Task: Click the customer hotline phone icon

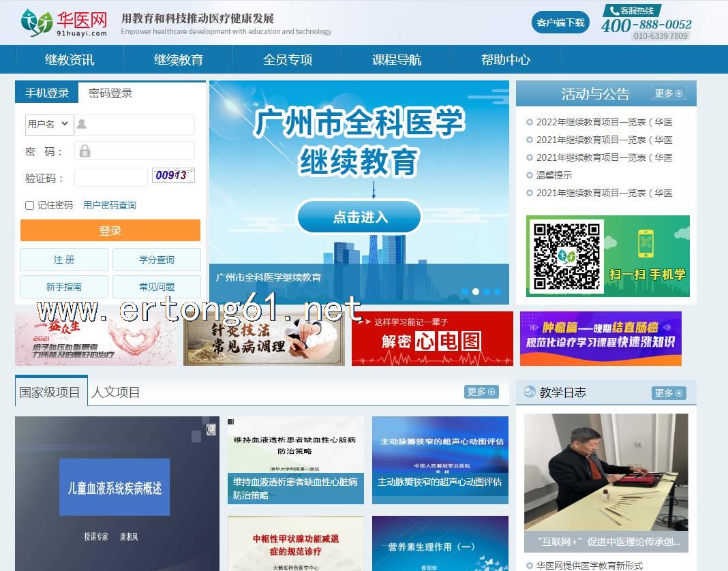Action: [614, 10]
